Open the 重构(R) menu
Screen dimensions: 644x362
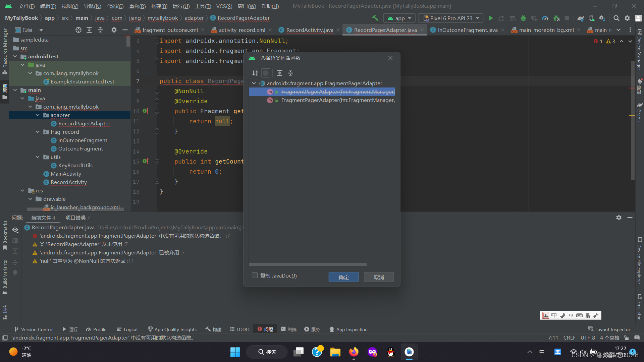pos(137,6)
